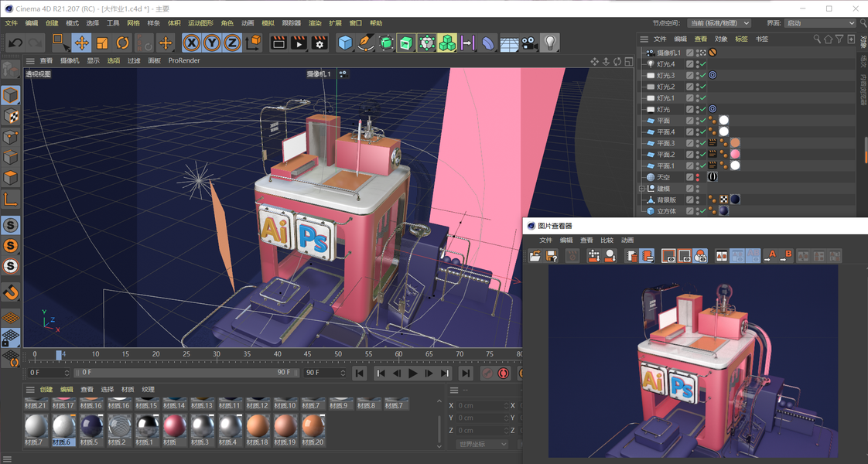Image resolution: width=868 pixels, height=464 pixels.
Task: Open the 运动图形 menu
Action: tap(200, 23)
